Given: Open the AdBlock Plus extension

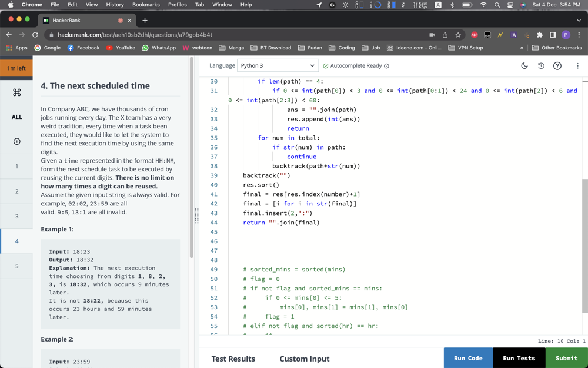Looking at the screenshot, I should click(475, 35).
